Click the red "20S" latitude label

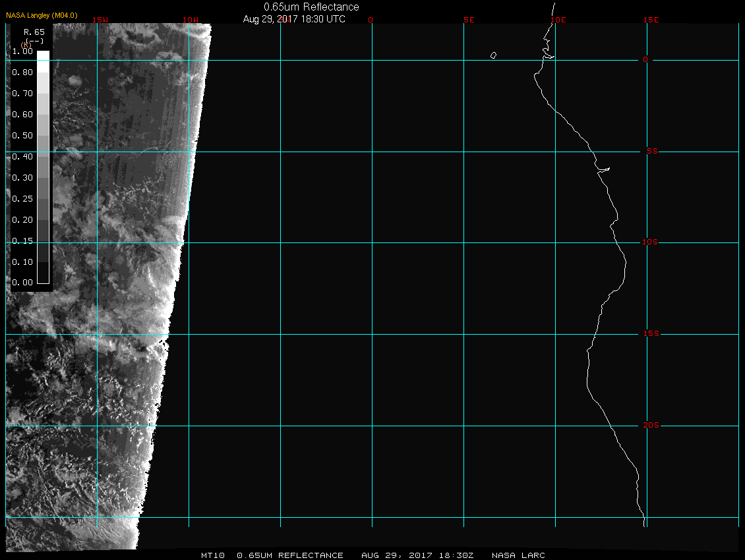(x=651, y=425)
